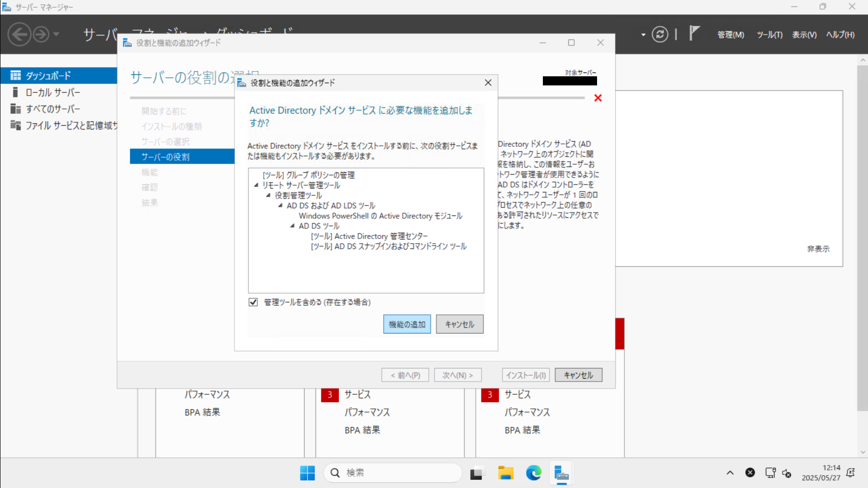This screenshot has width=868, height=488.
Task: Open the notifications flag icon
Action: coord(694,34)
